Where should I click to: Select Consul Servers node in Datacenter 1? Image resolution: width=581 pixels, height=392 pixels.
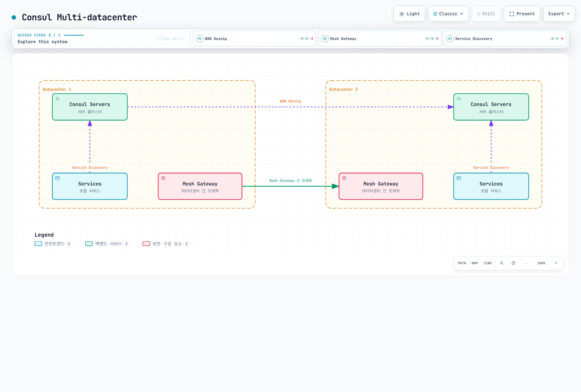coord(90,107)
